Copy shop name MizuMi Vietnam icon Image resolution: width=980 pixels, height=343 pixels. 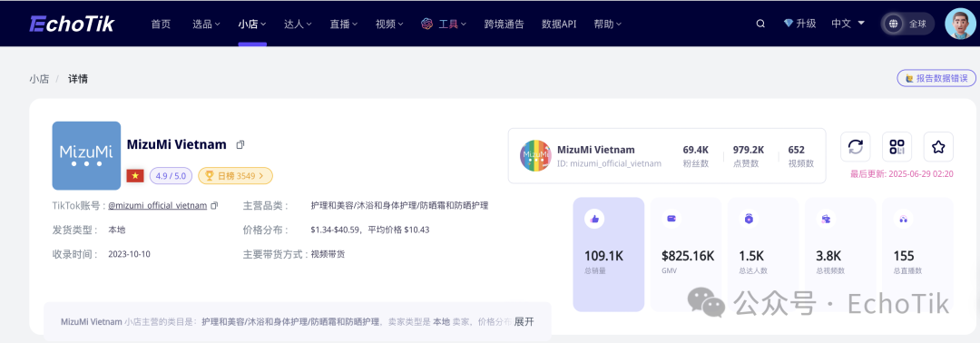click(x=240, y=145)
